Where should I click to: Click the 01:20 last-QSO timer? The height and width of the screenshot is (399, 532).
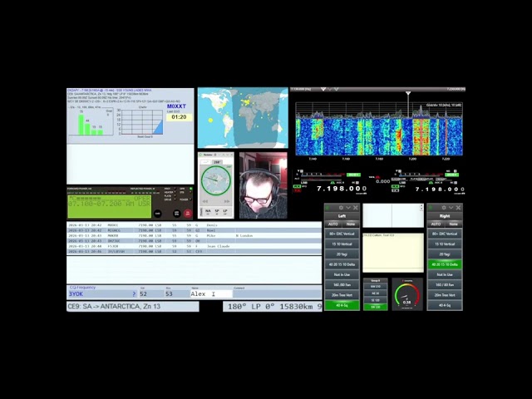point(180,117)
